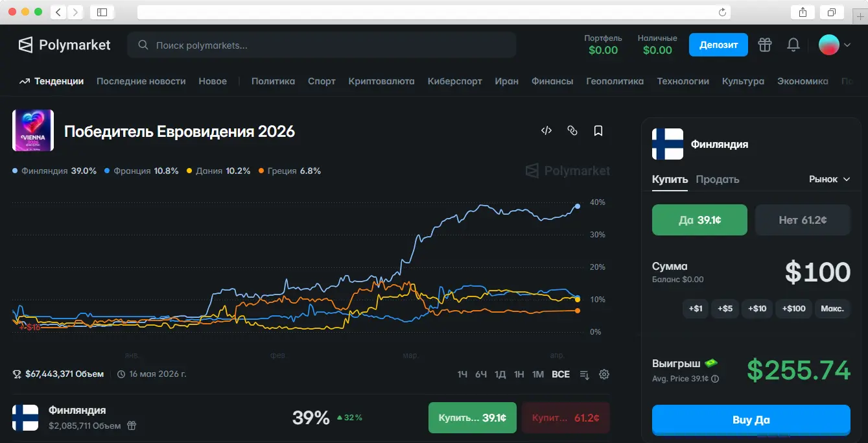Bookmark the Eurovision 2026 market
This screenshot has width=868, height=443.
598,130
